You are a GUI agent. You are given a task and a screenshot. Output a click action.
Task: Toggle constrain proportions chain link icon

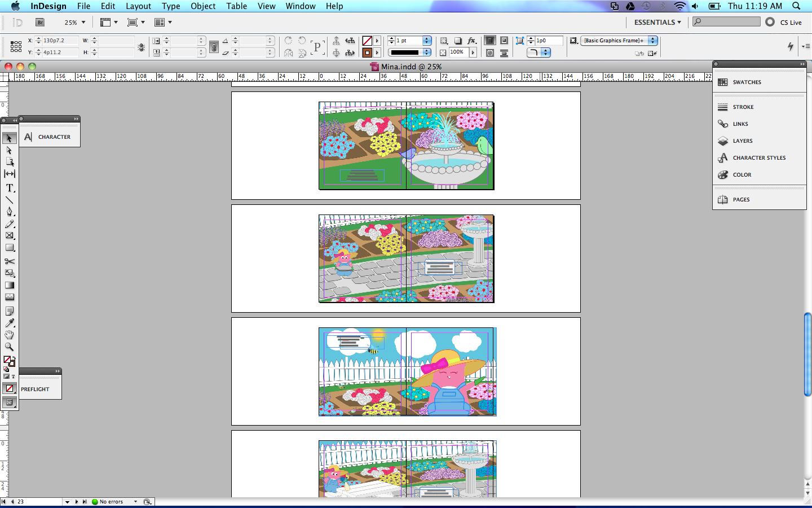click(x=214, y=47)
